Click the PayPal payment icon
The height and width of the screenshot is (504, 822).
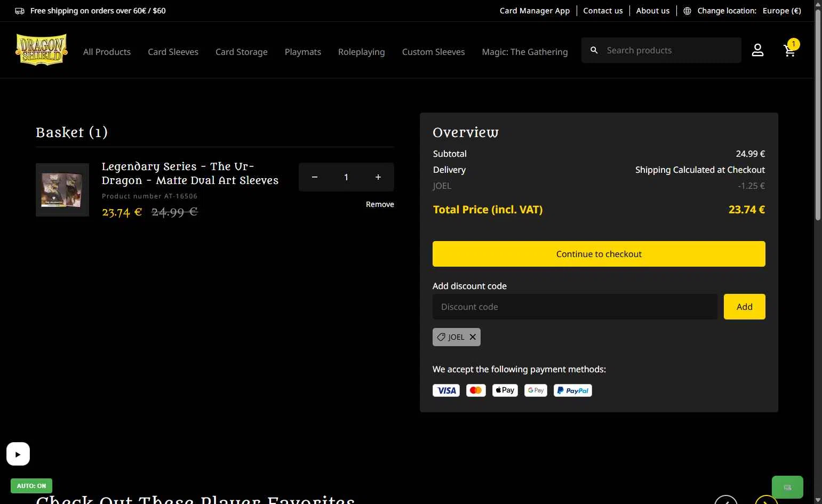pos(573,390)
